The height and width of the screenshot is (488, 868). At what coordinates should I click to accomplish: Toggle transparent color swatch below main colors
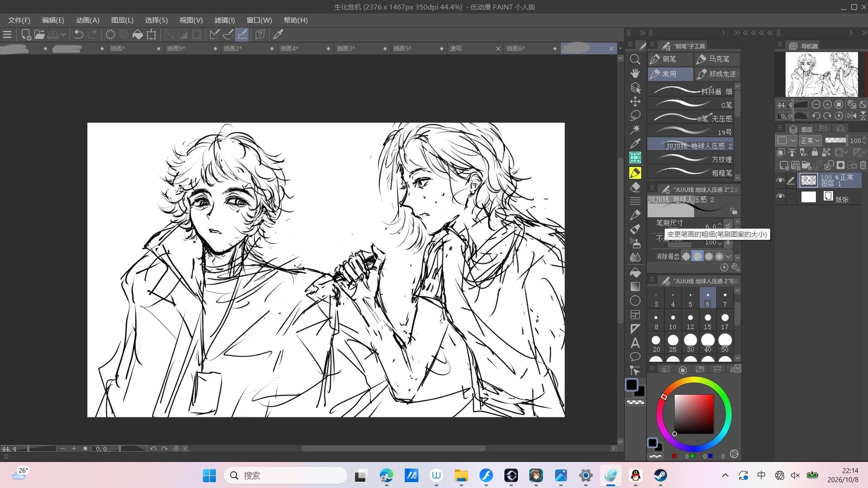pos(635,402)
